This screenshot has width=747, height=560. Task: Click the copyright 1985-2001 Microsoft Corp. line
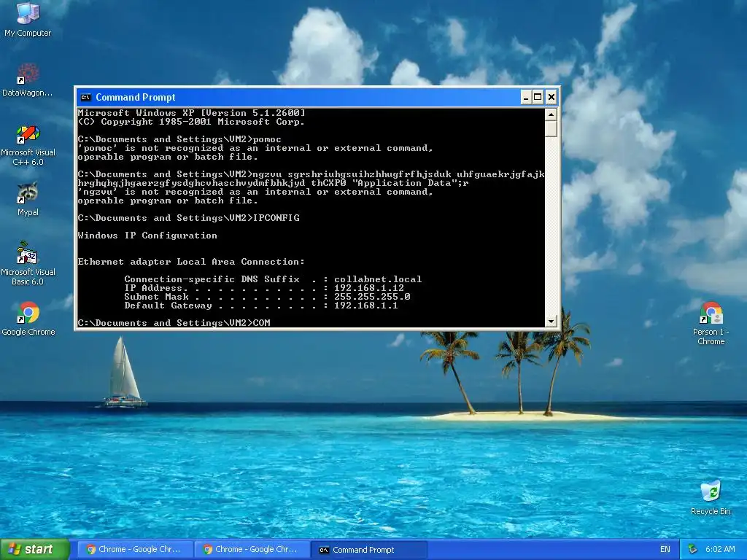[191, 122]
